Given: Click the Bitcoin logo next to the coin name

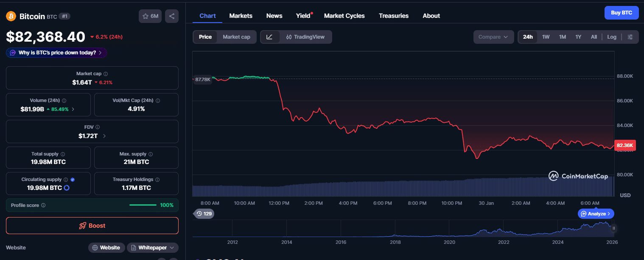Looking at the screenshot, I should tap(10, 16).
